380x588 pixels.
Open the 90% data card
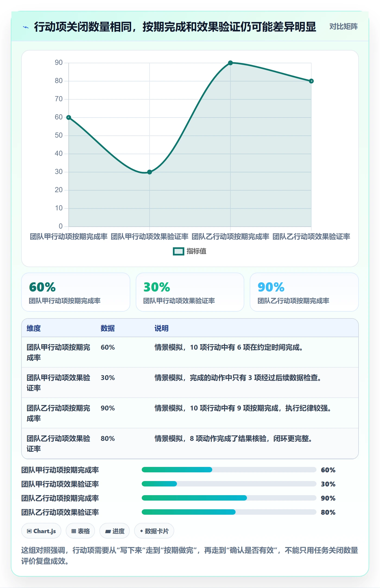coord(304,292)
